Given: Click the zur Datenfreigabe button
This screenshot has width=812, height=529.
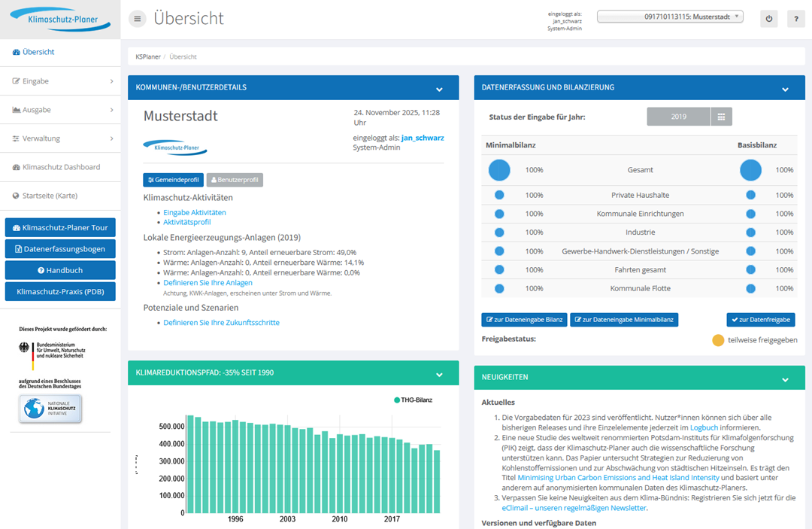Looking at the screenshot, I should point(761,319).
